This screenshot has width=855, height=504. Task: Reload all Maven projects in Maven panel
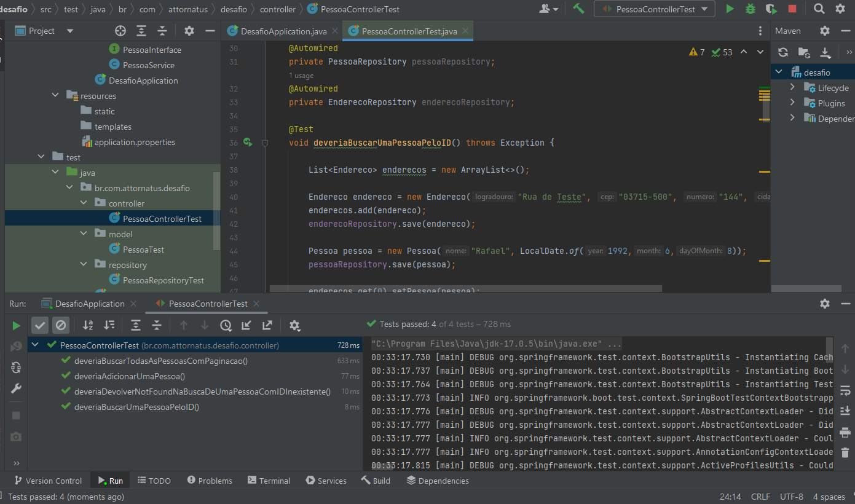tap(782, 52)
